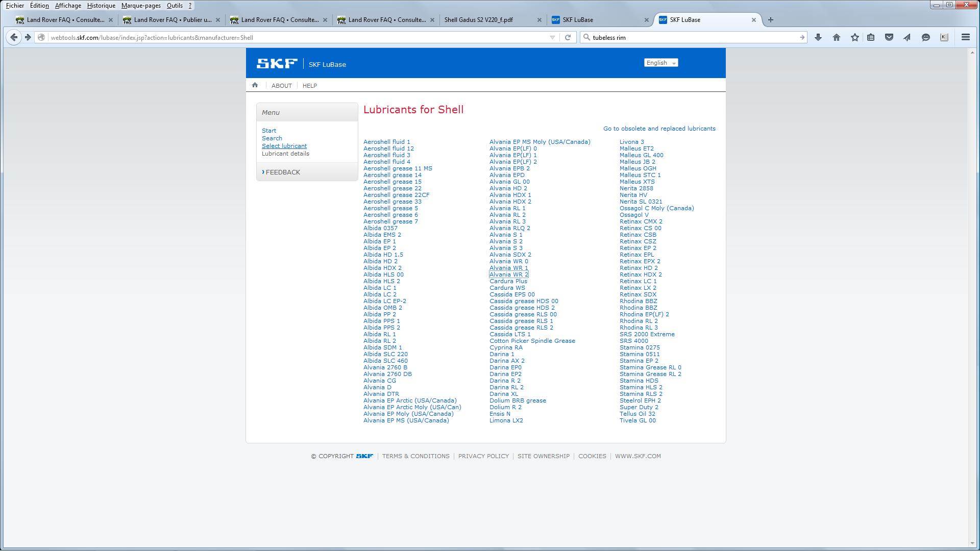Switch to Shell Gadus S2 V220 PDF tab
Screen dimensions: 980x551
[479, 20]
